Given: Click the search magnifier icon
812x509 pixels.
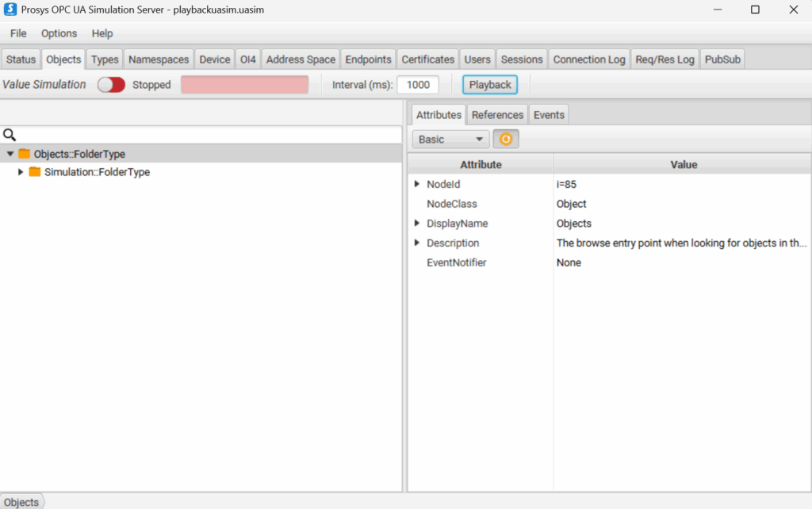Looking at the screenshot, I should [10, 135].
